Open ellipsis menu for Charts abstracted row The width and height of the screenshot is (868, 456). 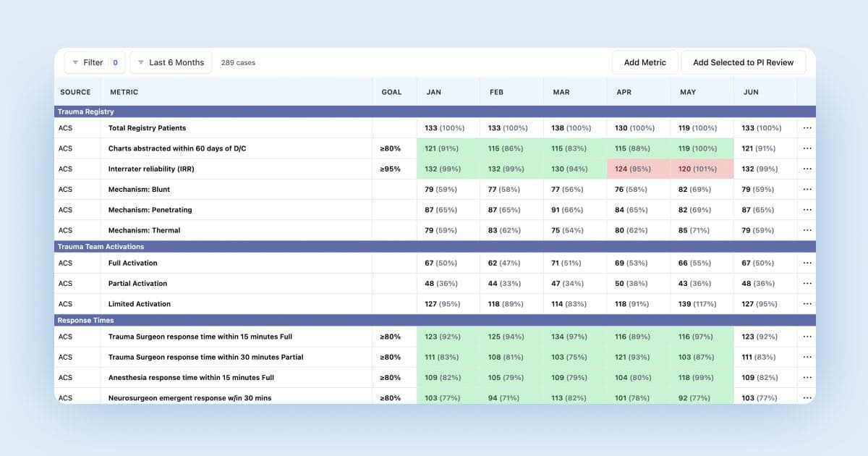click(807, 148)
